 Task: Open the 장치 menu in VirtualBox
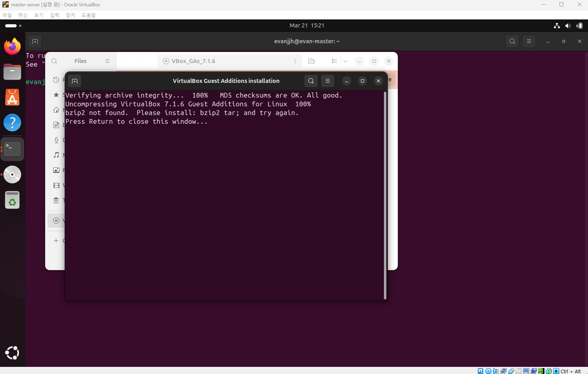tap(71, 15)
